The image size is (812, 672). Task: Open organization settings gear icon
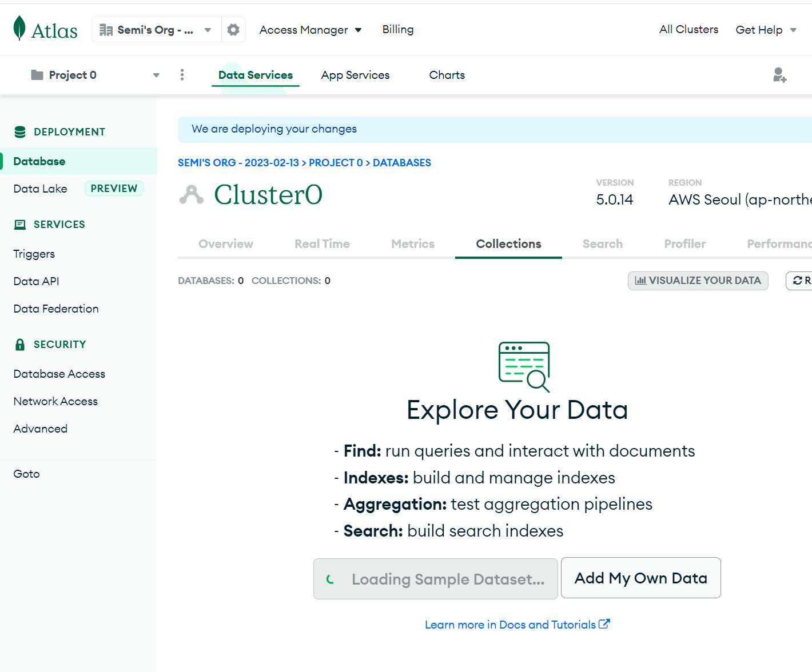(x=233, y=30)
